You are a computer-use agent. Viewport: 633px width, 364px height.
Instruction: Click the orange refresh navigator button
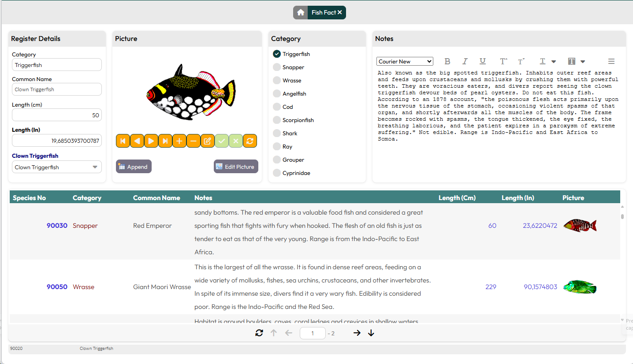pos(250,141)
